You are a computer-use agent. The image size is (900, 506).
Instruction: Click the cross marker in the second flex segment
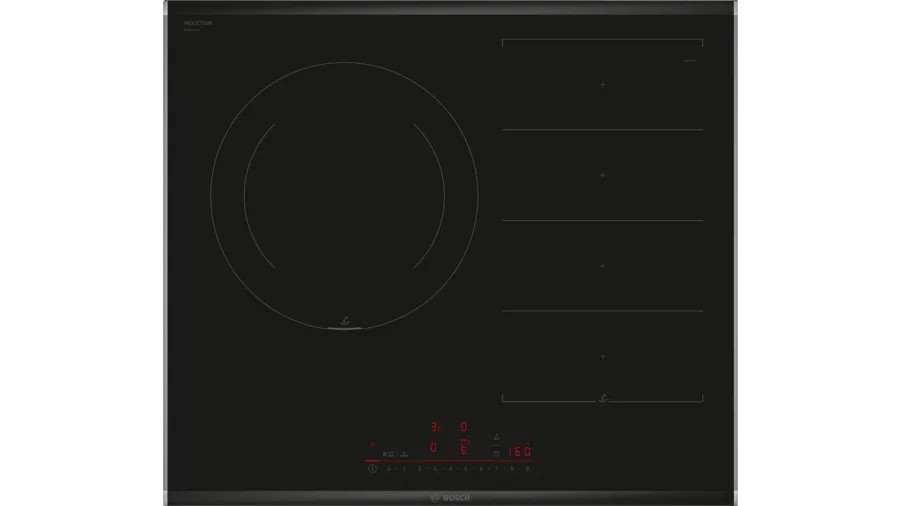(602, 175)
